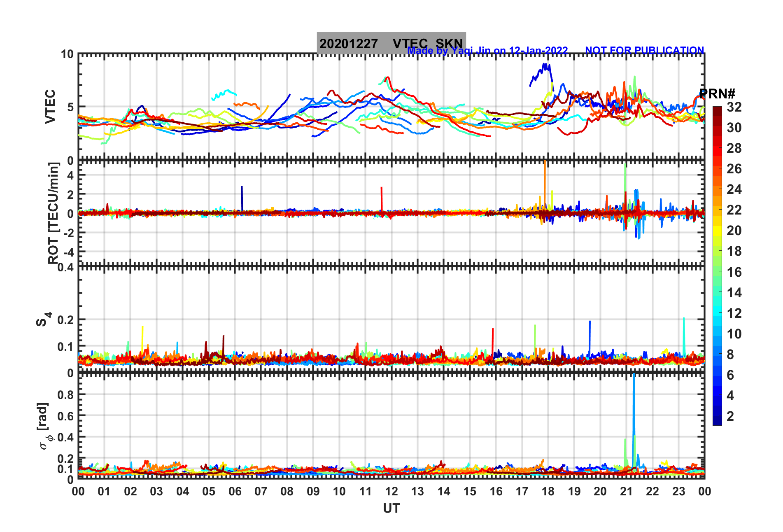
Task: Click the VTEC y-axis label
Action: pyautogui.click(x=50, y=107)
